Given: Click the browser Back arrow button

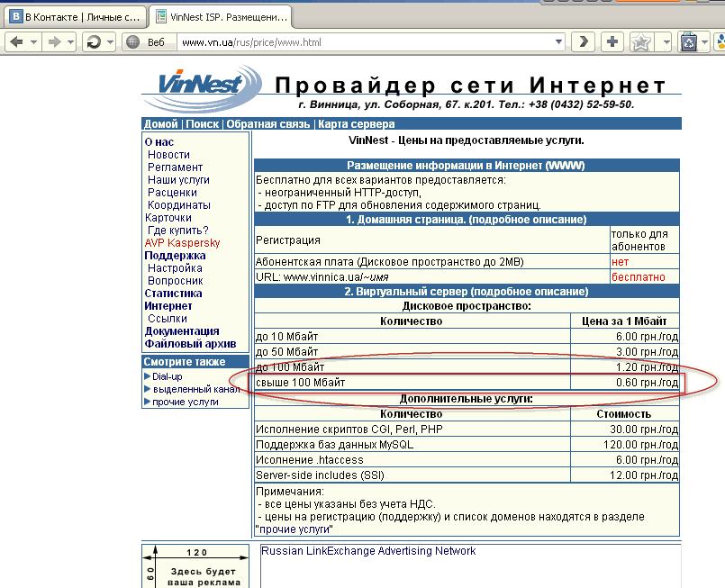Looking at the screenshot, I should click(x=16, y=42).
